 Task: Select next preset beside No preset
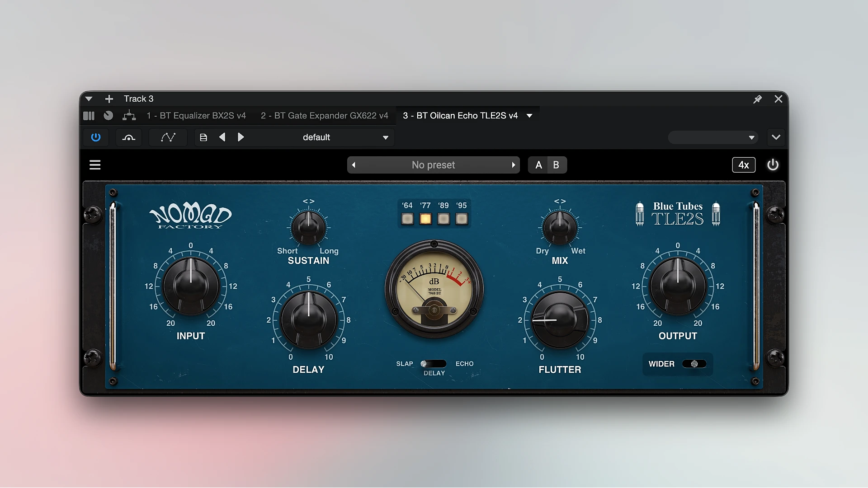tap(514, 165)
